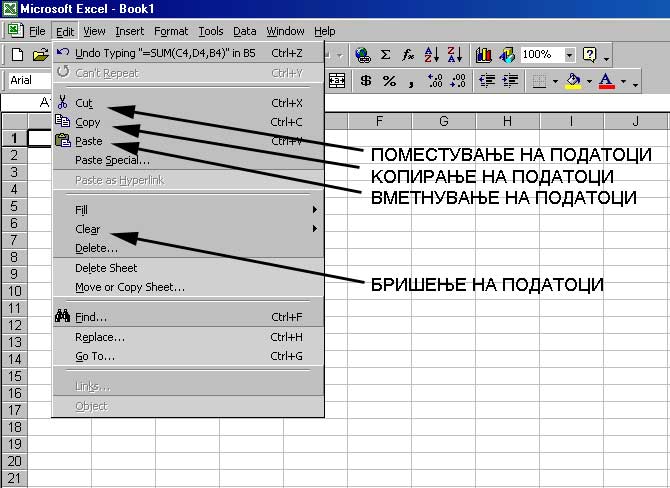This screenshot has width=670, height=488.
Task: Click the Merge and Center icon
Action: pos(337,80)
